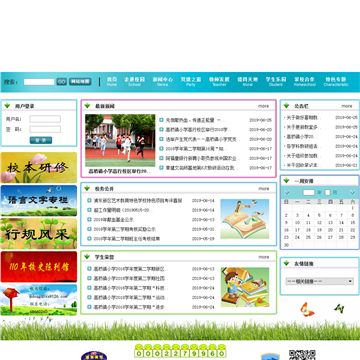Open the 走进校园 School menu item
Image resolution: width=360 pixels, height=360 pixels.
point(135,82)
